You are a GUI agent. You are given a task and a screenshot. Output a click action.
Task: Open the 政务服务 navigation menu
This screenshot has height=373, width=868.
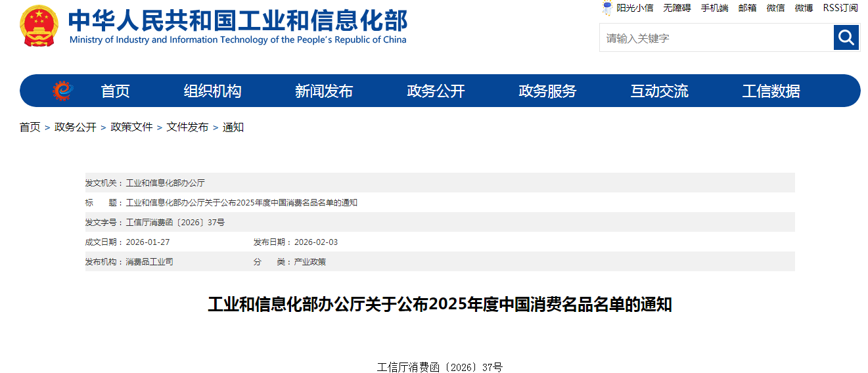point(547,91)
